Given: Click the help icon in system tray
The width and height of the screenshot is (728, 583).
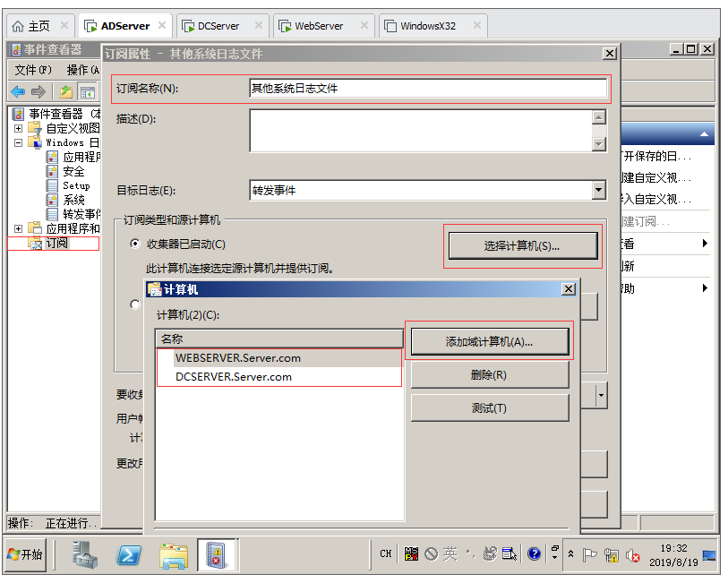Looking at the screenshot, I should coord(535,554).
